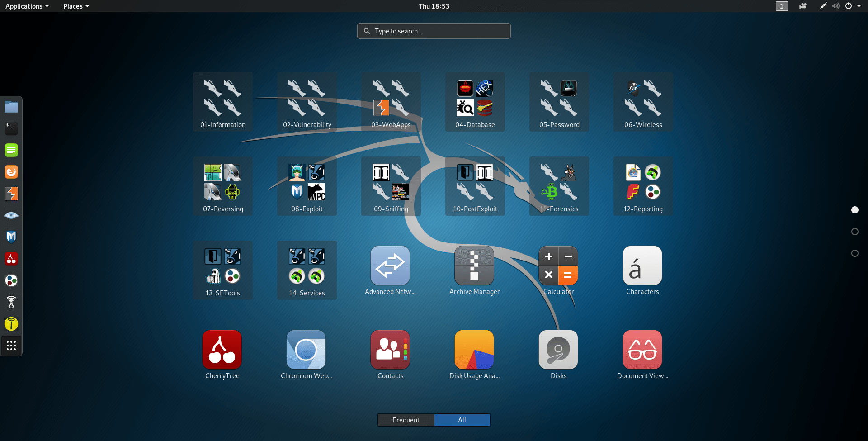Launch Chromium Web Browser

point(306,355)
